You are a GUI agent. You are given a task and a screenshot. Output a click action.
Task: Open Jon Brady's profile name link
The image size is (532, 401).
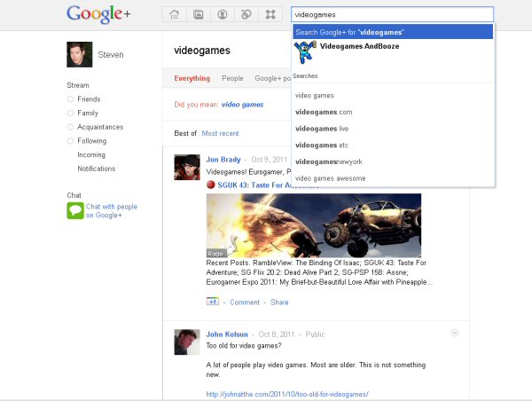pyautogui.click(x=223, y=160)
